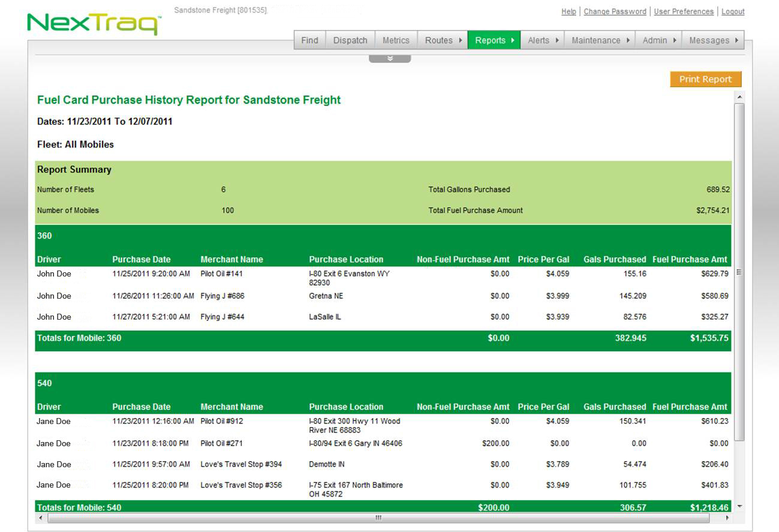The height and width of the screenshot is (532, 779).
Task: Open the Alerts dropdown menu
Action: pos(542,40)
